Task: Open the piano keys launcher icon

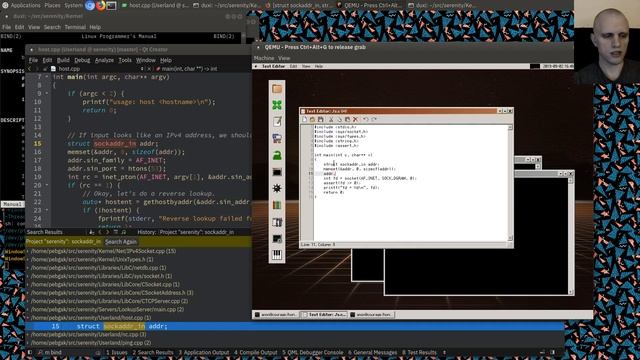Action: 277,256
